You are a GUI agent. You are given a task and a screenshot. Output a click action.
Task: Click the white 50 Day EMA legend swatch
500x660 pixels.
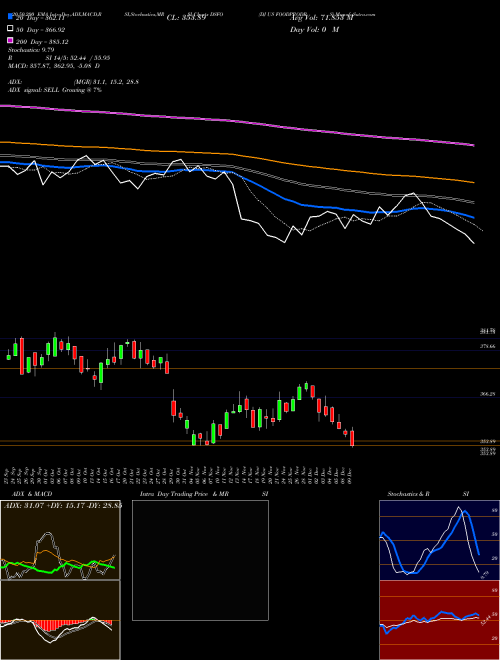coord(10,29)
